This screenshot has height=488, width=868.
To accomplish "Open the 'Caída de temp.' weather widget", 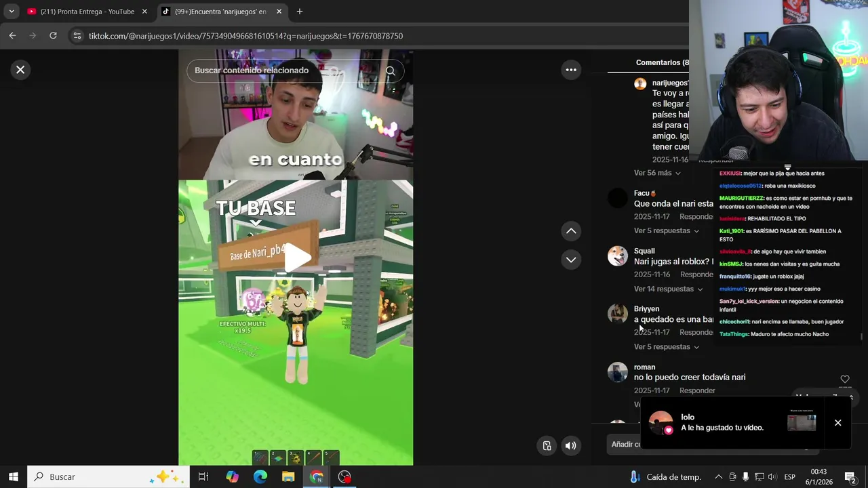I will 665,476.
